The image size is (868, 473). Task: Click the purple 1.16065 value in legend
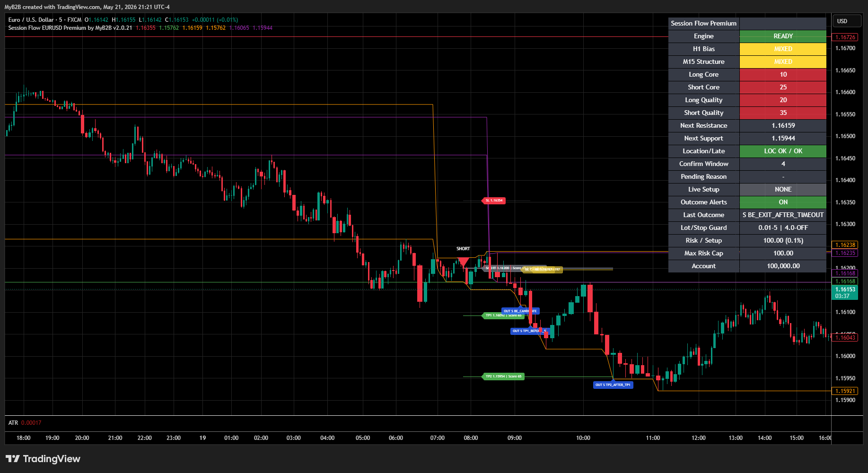coord(239,28)
